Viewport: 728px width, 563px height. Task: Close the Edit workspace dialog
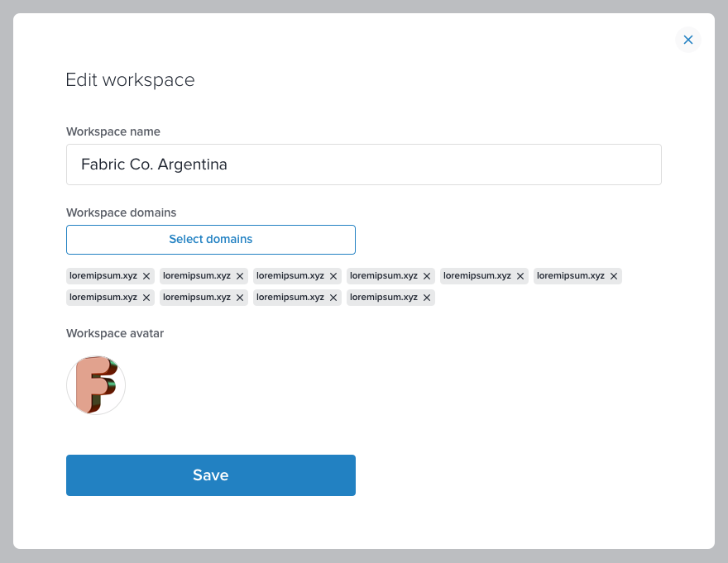pyautogui.click(x=687, y=40)
